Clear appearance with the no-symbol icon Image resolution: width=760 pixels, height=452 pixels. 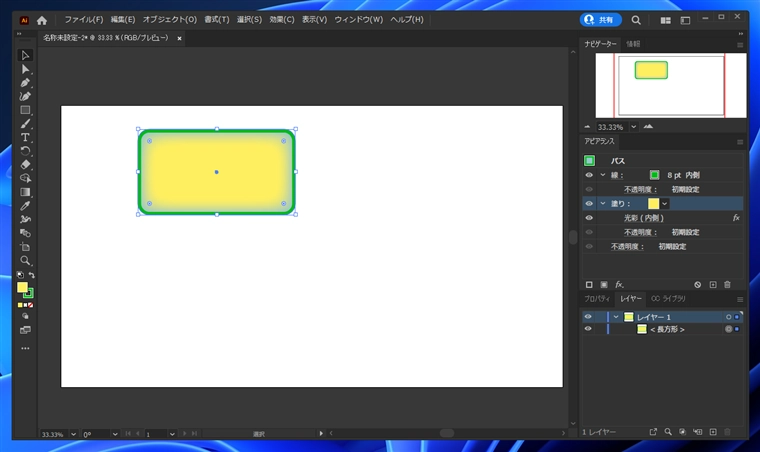[x=697, y=284]
